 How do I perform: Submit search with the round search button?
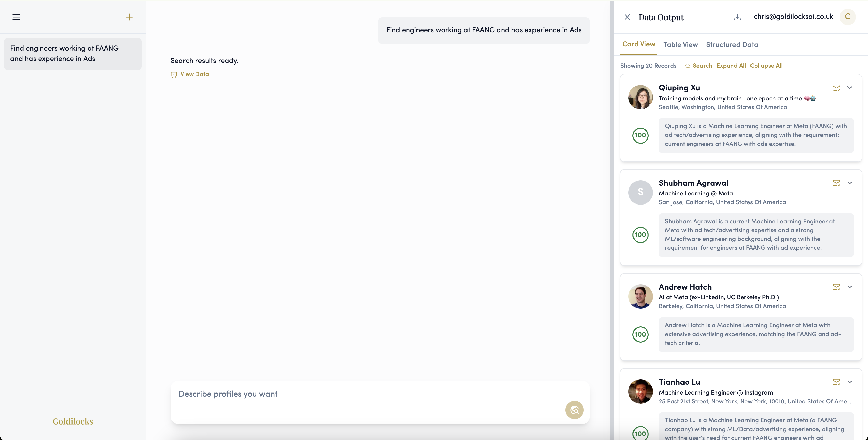click(574, 410)
